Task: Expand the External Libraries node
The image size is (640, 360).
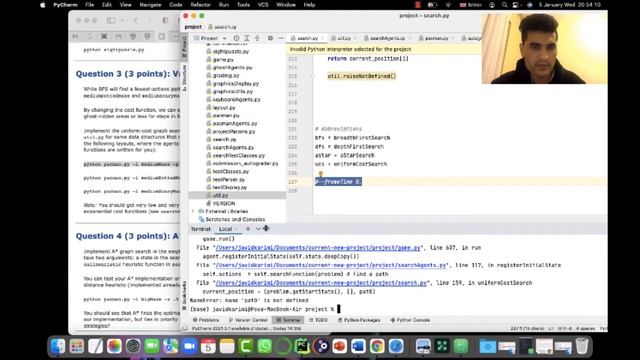Action: (193, 211)
